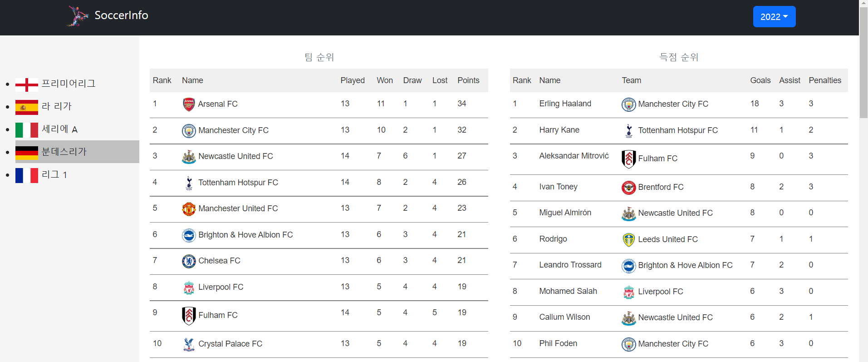Click the Leeds United FC crest
This screenshot has width=868, height=362.
point(628,240)
